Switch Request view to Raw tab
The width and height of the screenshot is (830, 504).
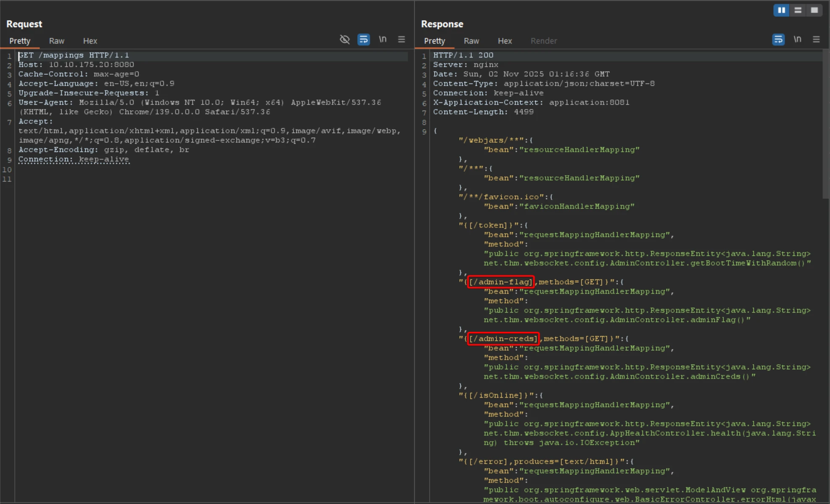[56, 41]
